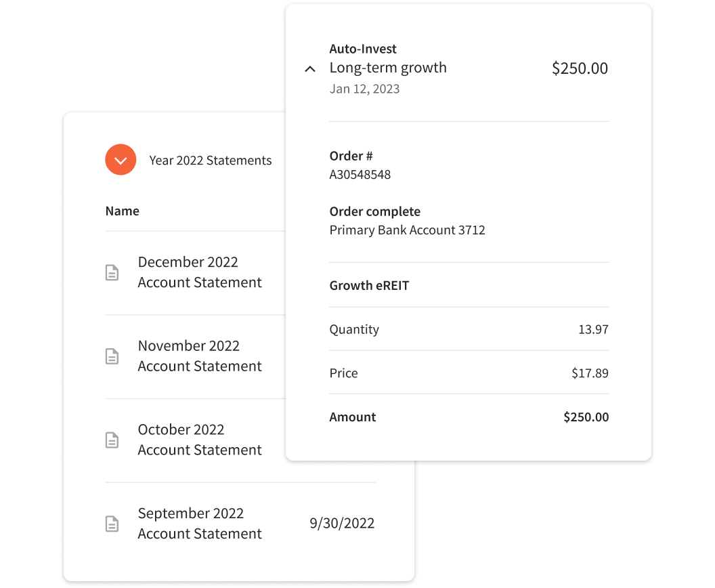Click the Name column header
Screen dimensions: 715x588
(x=122, y=211)
